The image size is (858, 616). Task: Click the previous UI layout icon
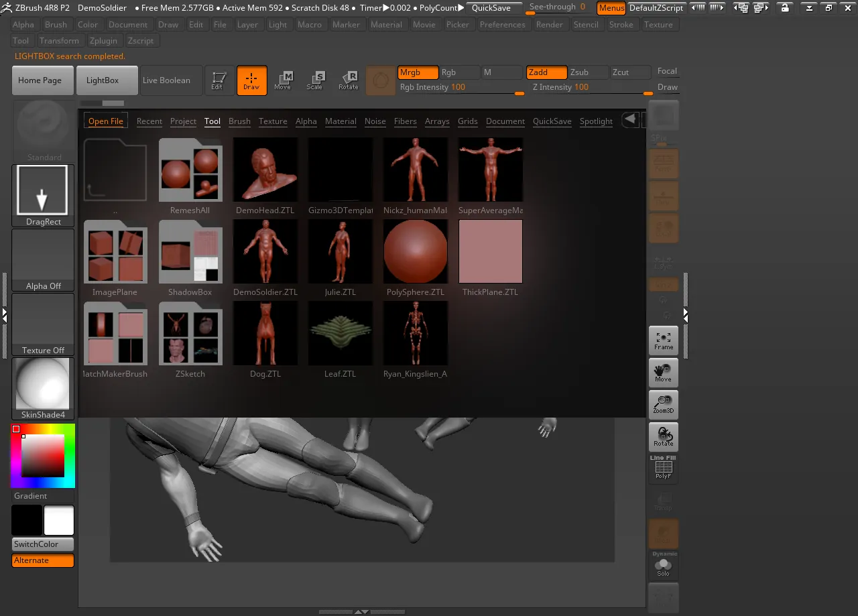(741, 8)
